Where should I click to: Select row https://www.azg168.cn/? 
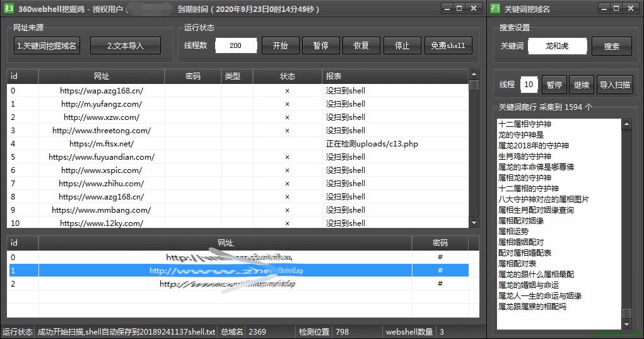pyautogui.click(x=238, y=197)
